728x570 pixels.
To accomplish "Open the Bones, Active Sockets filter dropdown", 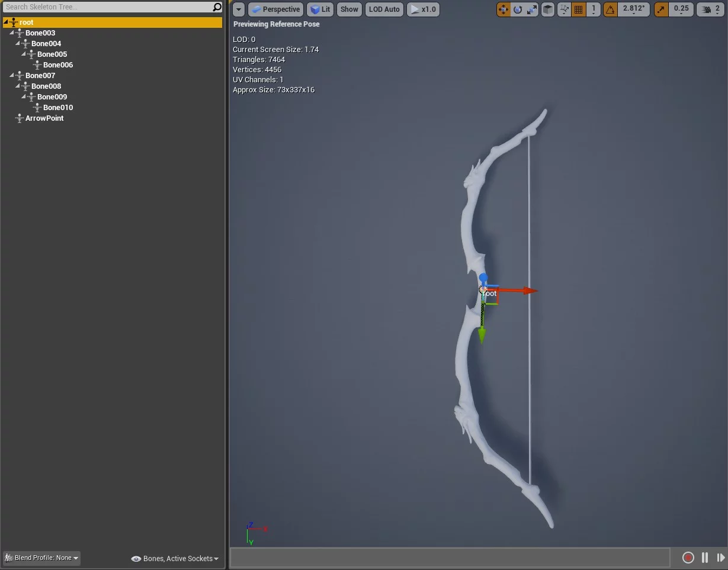I will [x=175, y=558].
